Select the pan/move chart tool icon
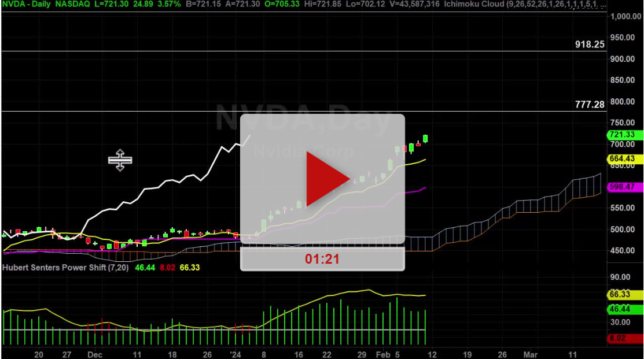The image size is (644, 359). 119,160
